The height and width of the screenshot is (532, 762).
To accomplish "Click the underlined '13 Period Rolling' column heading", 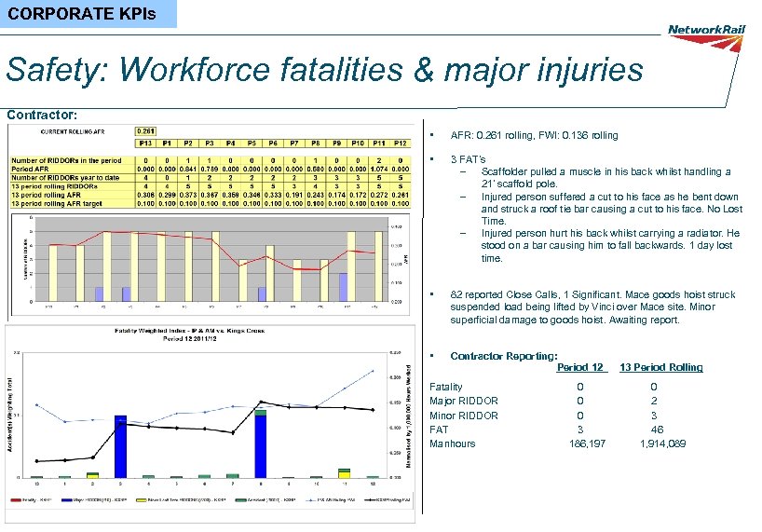I will [x=661, y=367].
